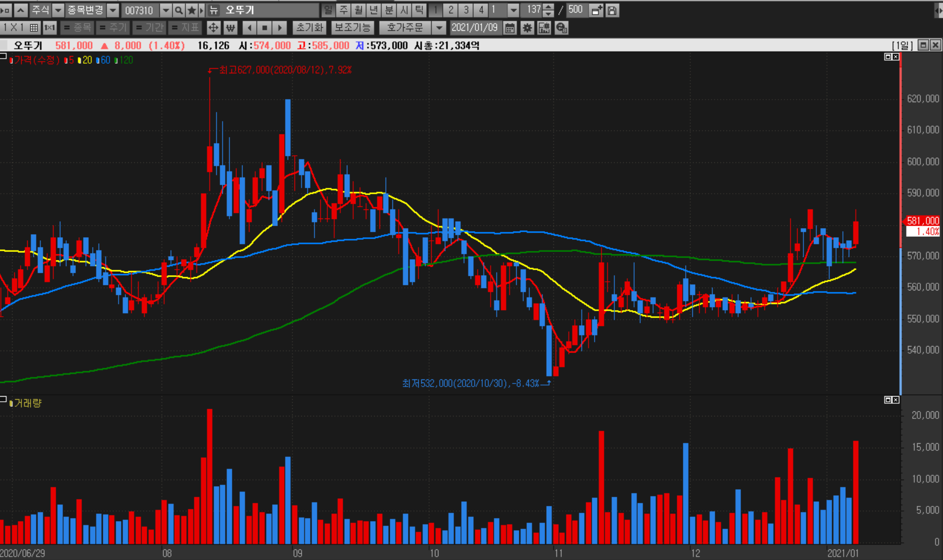Save the chart with the floppy disk icon
This screenshot has width=943, height=560.
point(612,10)
